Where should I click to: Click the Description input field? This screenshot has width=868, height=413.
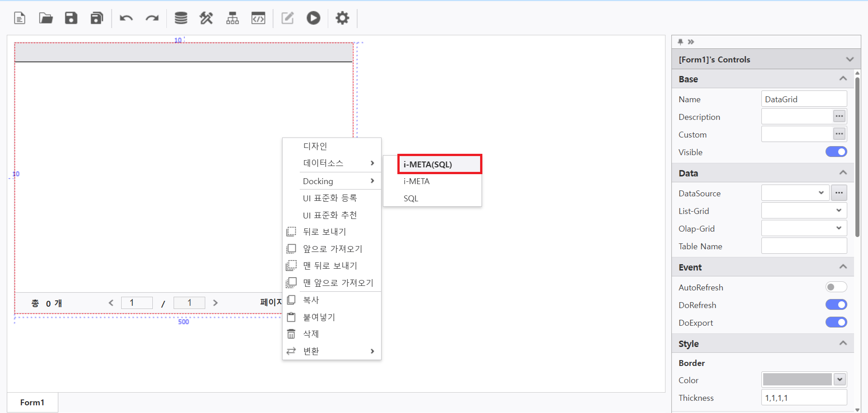coord(797,116)
